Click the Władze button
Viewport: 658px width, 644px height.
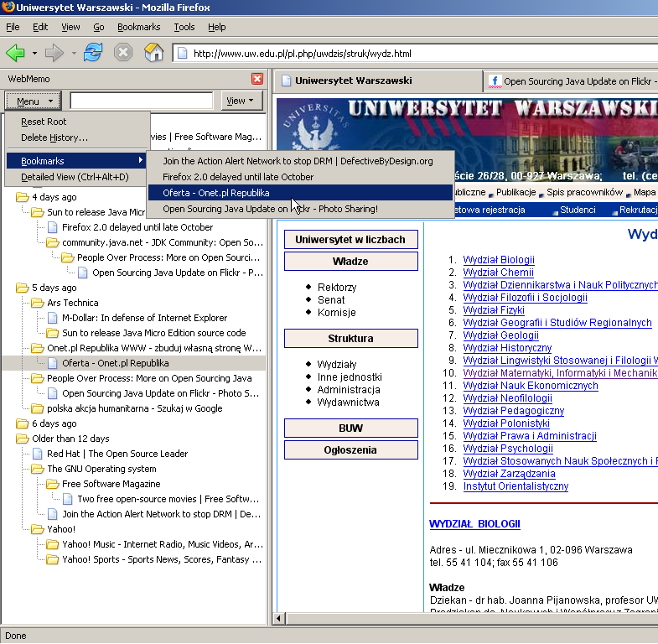click(x=351, y=262)
